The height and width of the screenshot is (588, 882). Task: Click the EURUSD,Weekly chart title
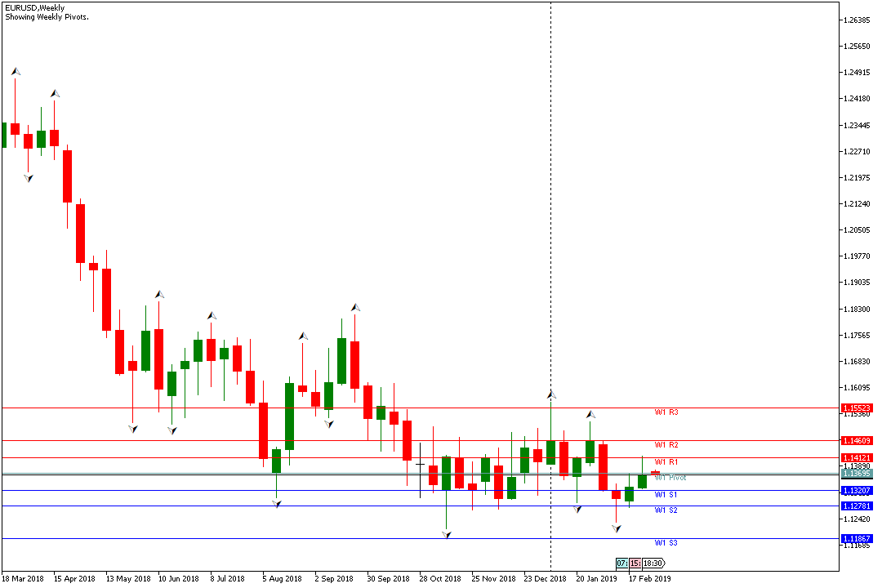34,7
